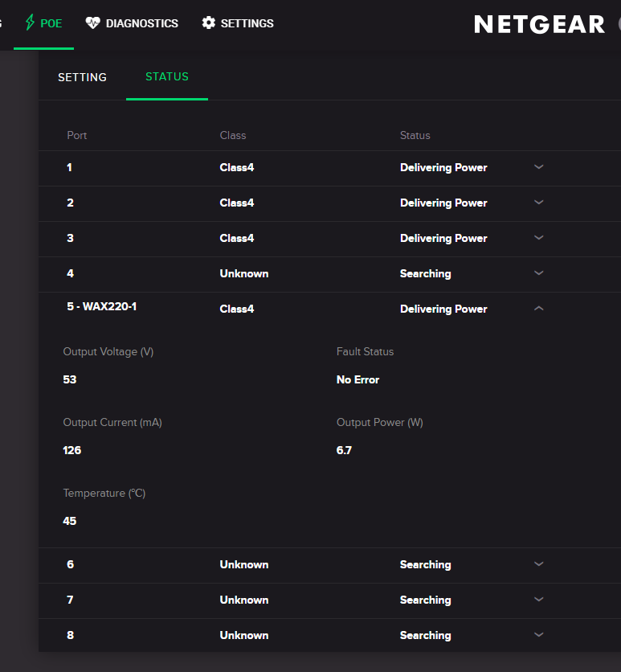Screen dimensions: 621x672
Task: Expand port 6 details chevron
Action: pos(539,564)
